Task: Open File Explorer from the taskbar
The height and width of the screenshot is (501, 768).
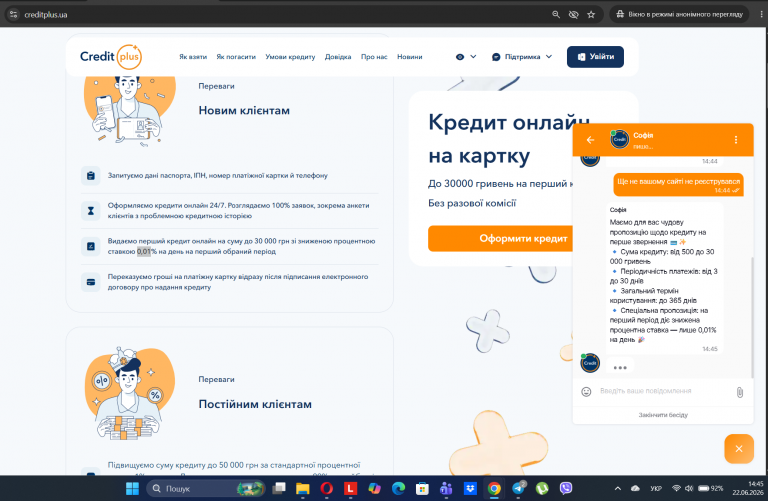Action: (303, 489)
